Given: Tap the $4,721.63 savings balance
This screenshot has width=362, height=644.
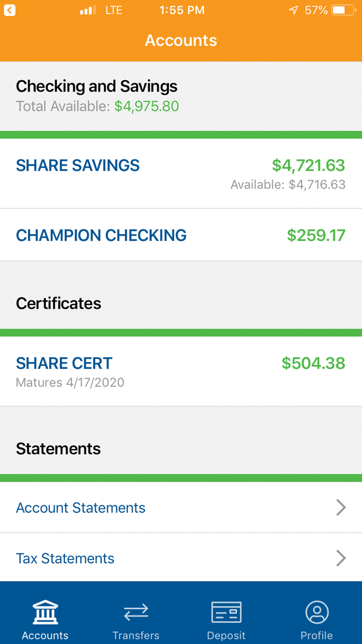Looking at the screenshot, I should click(308, 166).
